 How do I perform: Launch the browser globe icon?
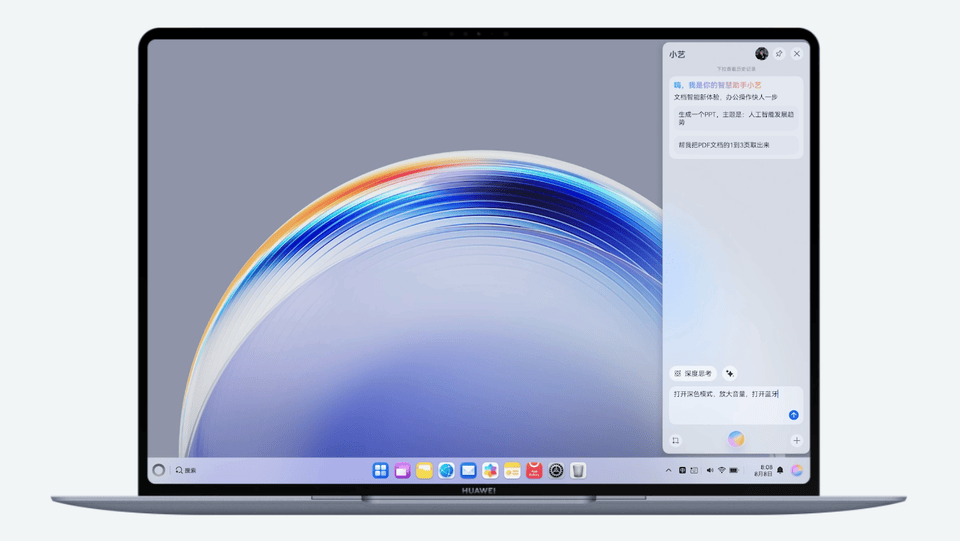[446, 470]
